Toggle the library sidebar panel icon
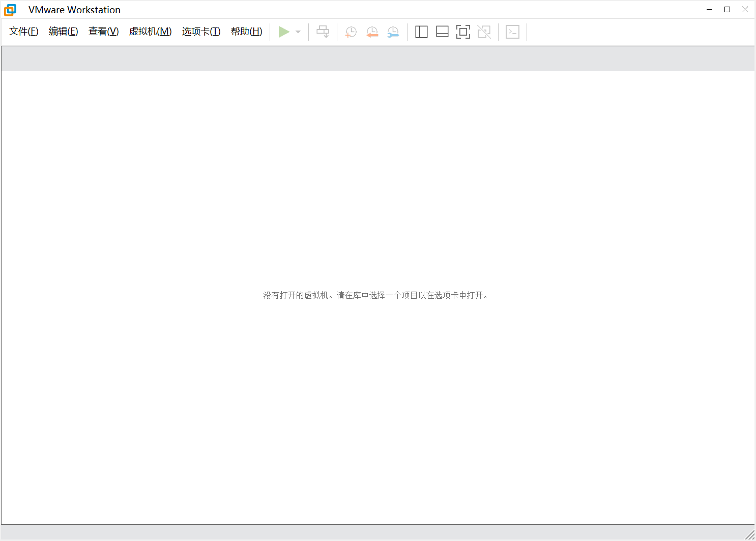756x541 pixels. (421, 32)
